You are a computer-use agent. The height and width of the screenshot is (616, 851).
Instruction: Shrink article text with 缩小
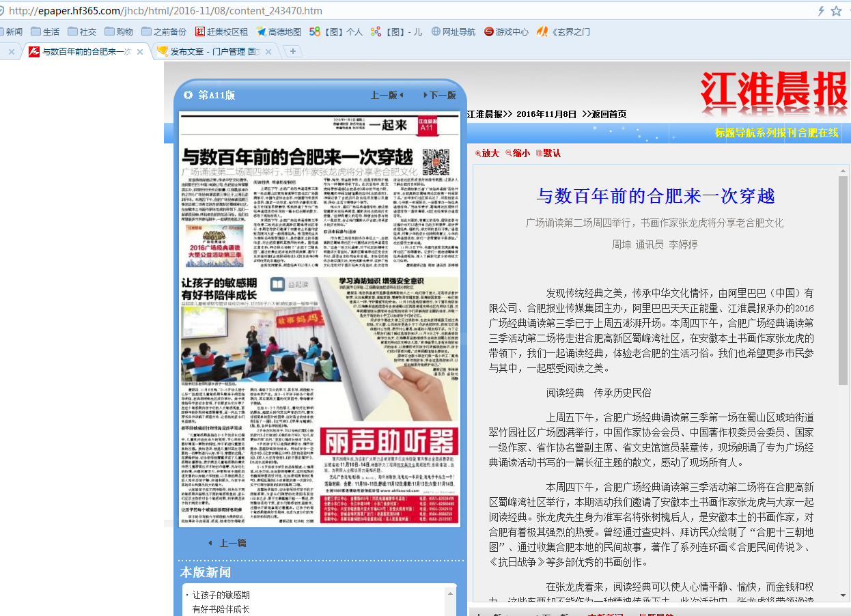(x=518, y=153)
